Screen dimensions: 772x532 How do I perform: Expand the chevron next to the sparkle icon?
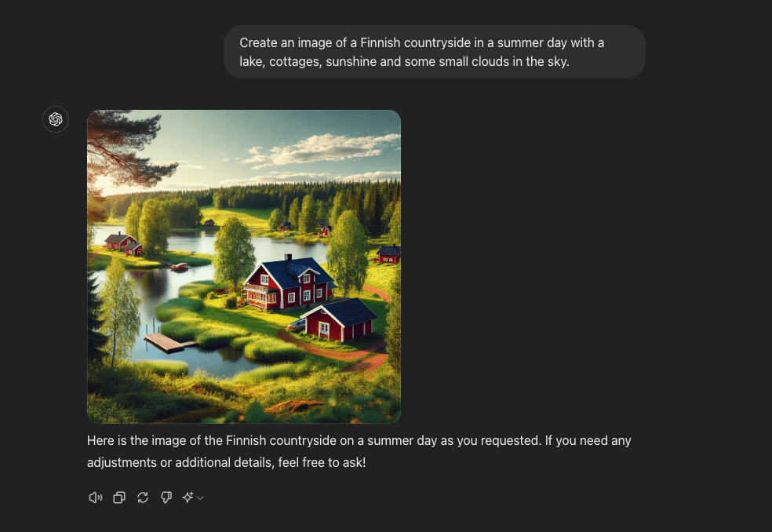coord(200,498)
